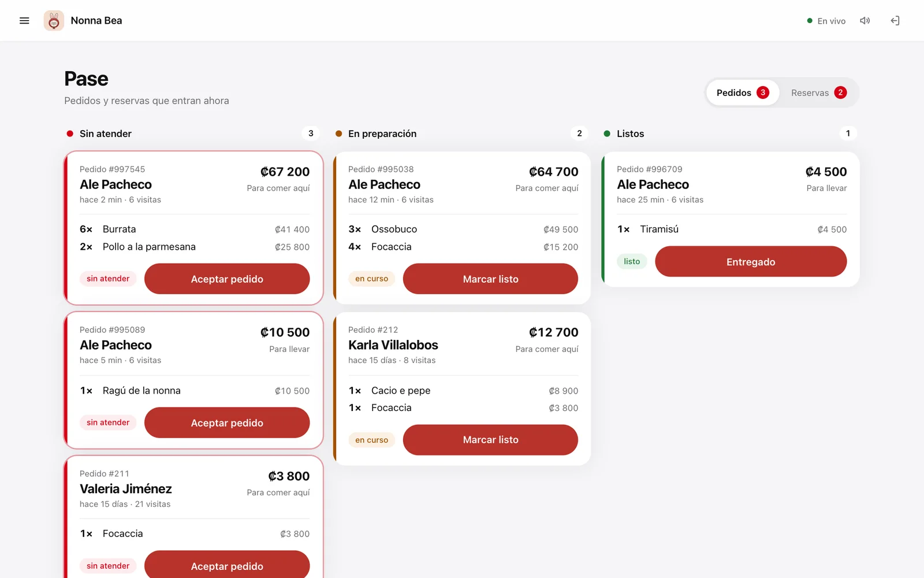
Task: Click Pedido #995089 order number
Action: 113,330
